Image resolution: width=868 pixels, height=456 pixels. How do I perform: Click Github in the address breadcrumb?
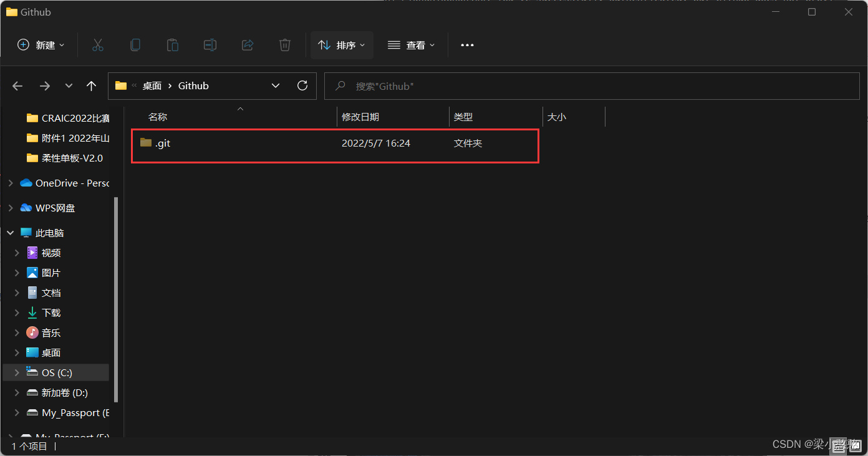pos(193,86)
